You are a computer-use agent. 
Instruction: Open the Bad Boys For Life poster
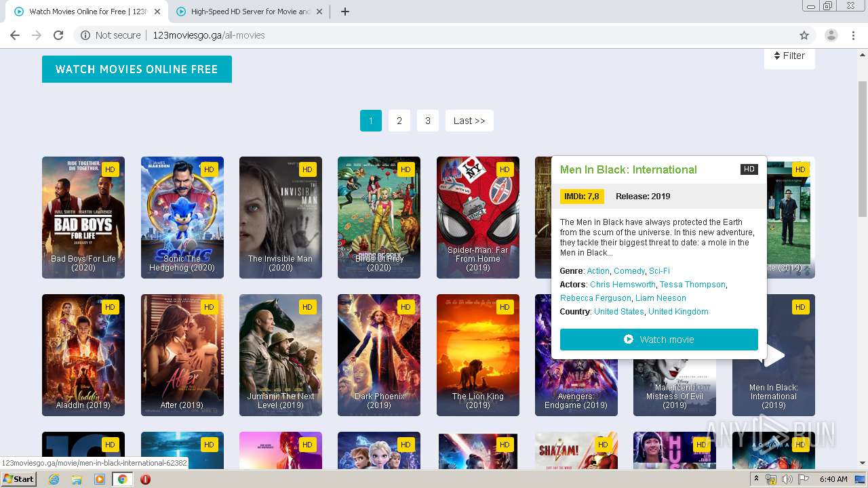83,218
